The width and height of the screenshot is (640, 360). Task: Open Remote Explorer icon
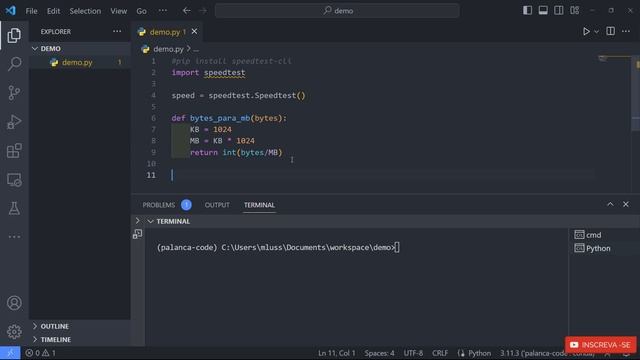(x=14, y=180)
